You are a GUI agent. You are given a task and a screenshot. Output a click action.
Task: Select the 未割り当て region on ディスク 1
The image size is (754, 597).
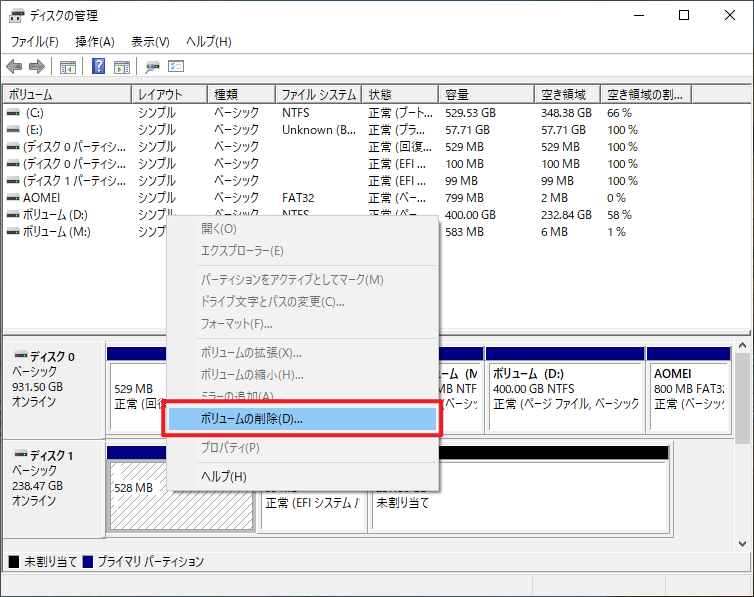coord(518,496)
